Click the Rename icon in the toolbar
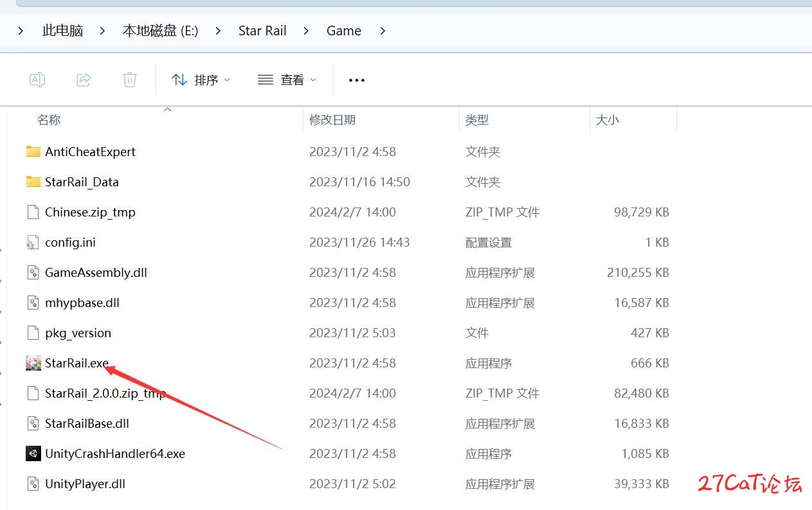812x510 pixels. click(37, 80)
